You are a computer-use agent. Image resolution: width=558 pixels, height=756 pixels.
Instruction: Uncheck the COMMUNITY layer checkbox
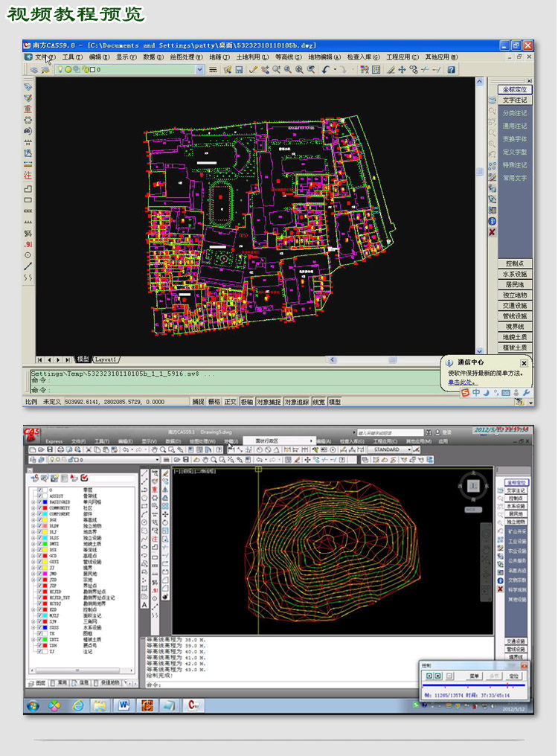[x=39, y=508]
